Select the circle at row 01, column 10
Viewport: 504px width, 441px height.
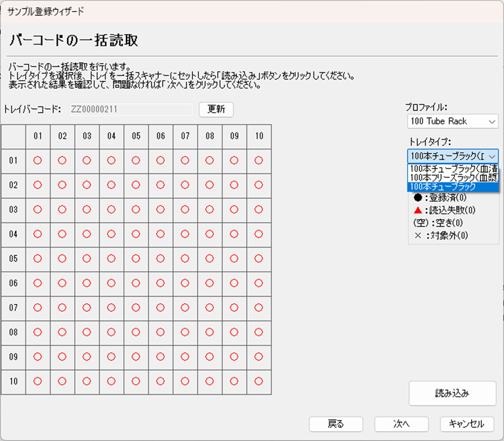259,160
